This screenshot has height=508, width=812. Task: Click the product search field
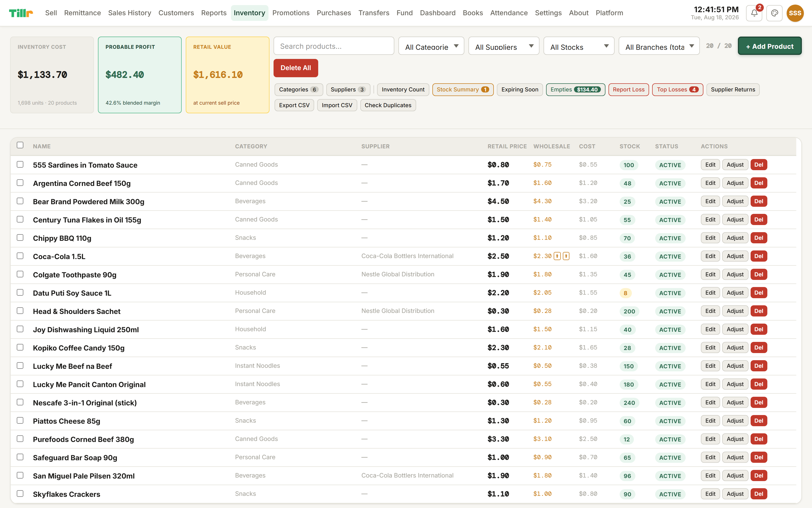click(334, 46)
